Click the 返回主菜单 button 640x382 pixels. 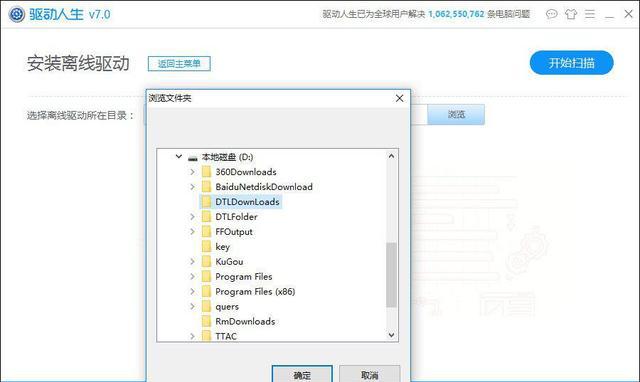179,64
